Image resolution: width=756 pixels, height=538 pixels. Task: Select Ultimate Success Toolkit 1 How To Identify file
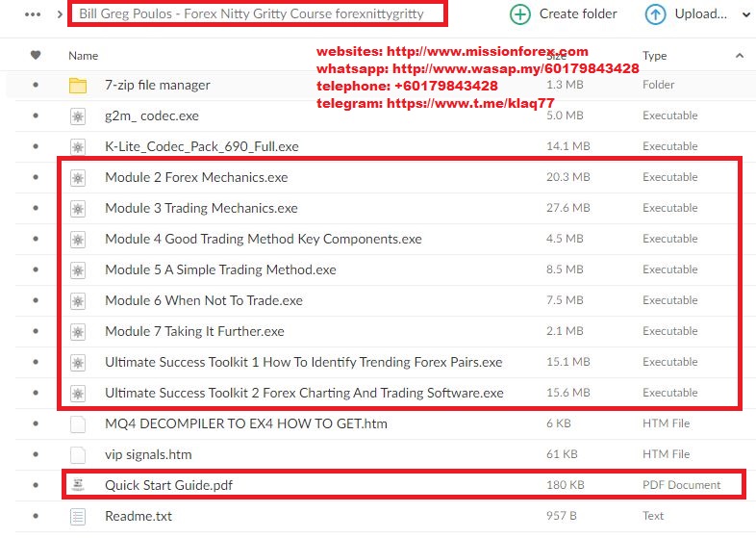(304, 363)
